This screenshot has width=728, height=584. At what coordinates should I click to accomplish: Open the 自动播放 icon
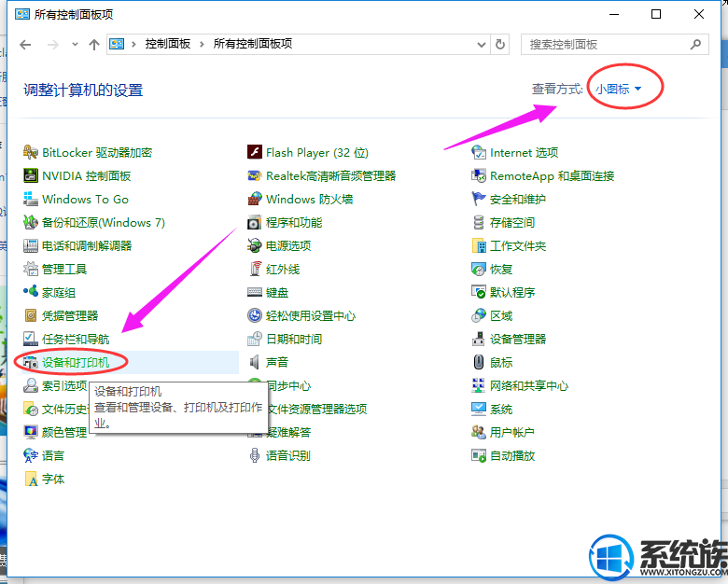click(x=479, y=455)
